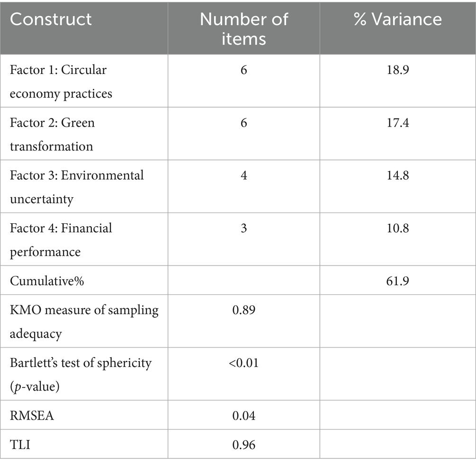This screenshot has height=467, width=476.
Task: Select the Factor 2: Green transformation cell
Action: (x=52, y=134)
